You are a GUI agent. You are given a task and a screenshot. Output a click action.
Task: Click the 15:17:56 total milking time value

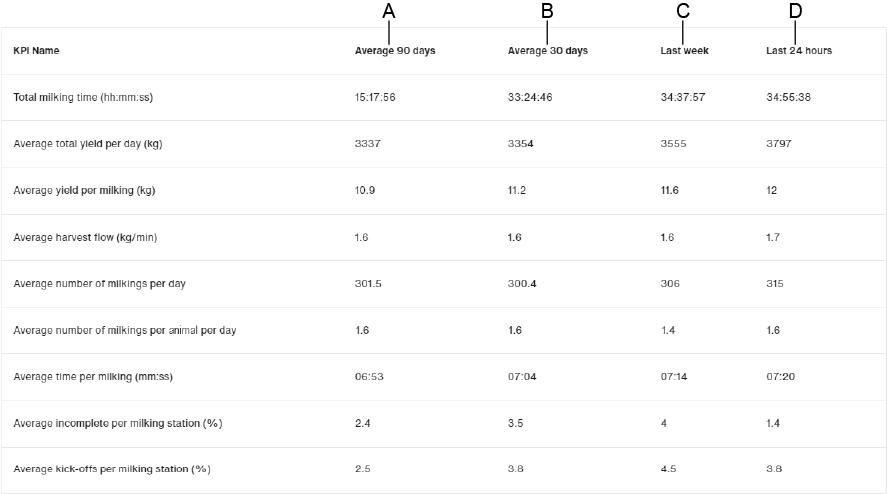[375, 98]
